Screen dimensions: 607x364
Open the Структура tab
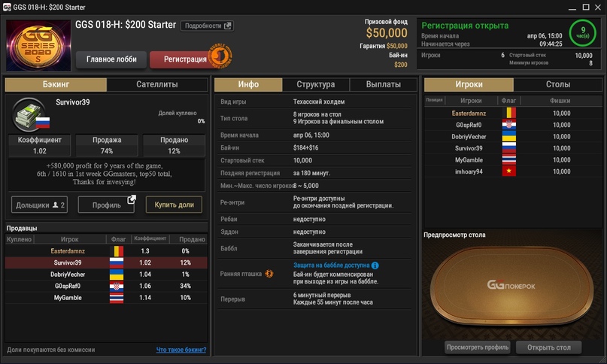point(315,85)
